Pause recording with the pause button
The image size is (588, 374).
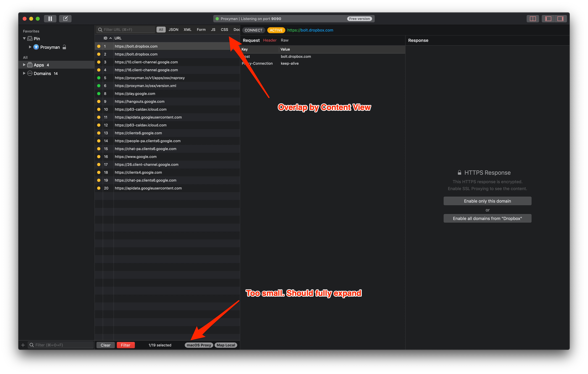pos(50,19)
